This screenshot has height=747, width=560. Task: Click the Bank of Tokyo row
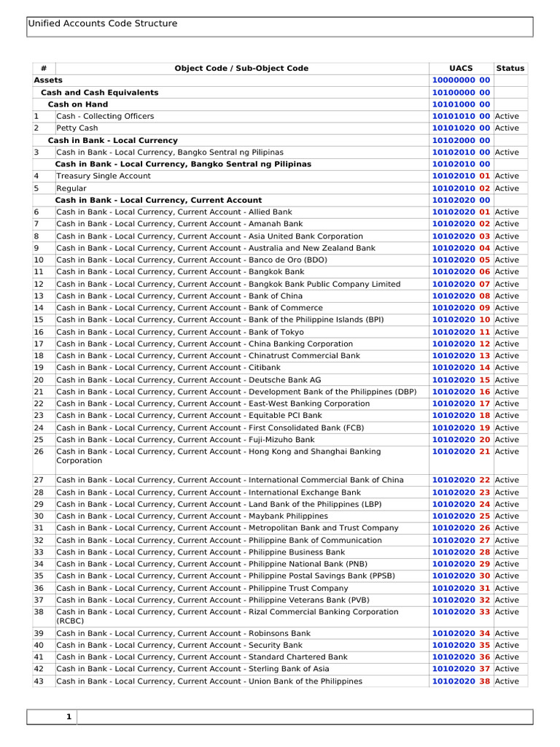(x=280, y=332)
